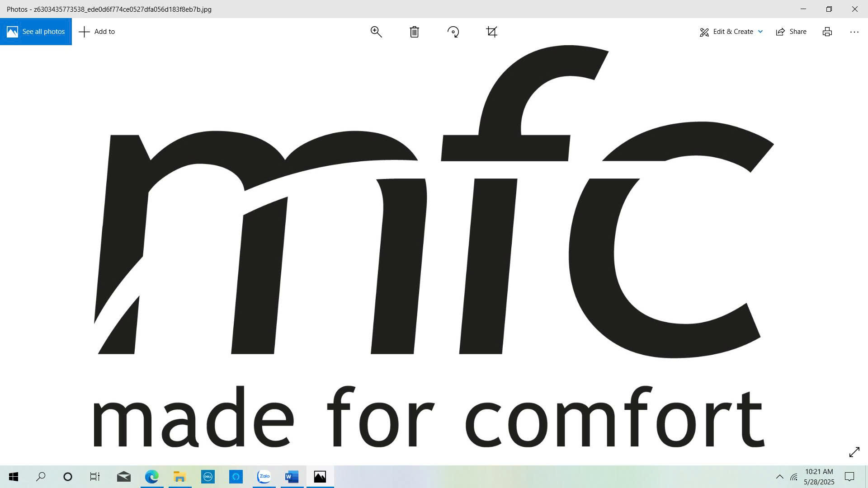Restore down the Photos window
The width and height of the screenshot is (868, 488).
[x=829, y=9]
